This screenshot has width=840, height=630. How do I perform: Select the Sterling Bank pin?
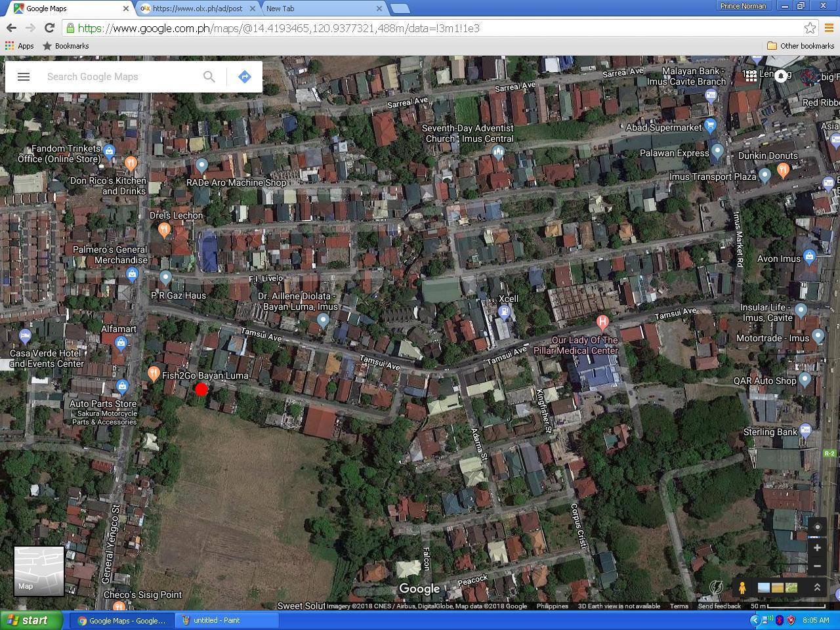tap(806, 431)
